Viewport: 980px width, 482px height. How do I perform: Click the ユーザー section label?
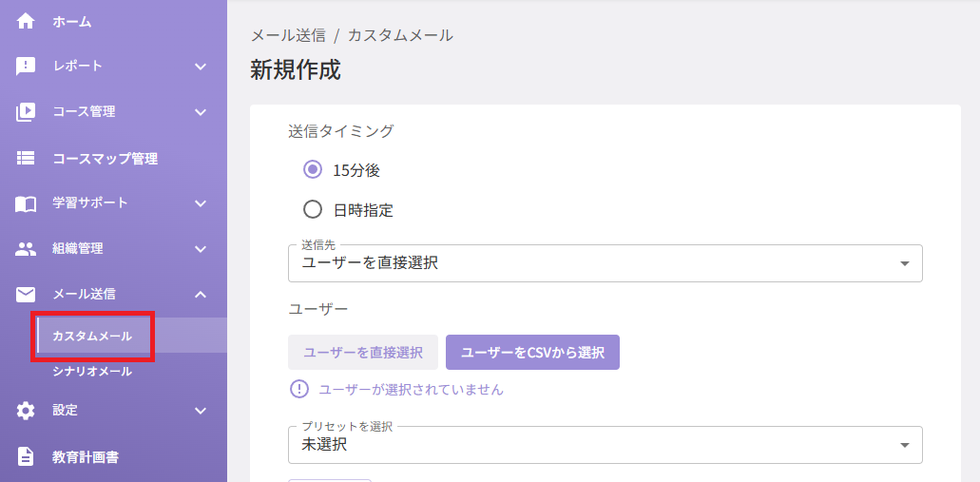coord(318,309)
